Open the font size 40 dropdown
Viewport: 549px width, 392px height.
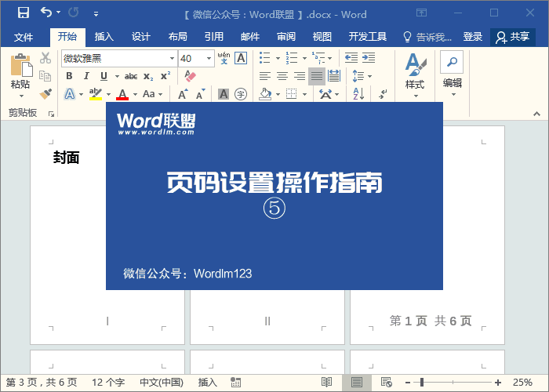pos(209,59)
